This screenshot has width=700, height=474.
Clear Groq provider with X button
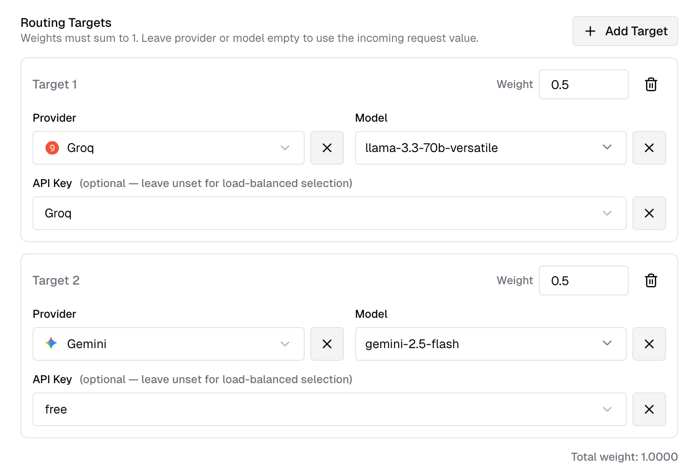[327, 148]
